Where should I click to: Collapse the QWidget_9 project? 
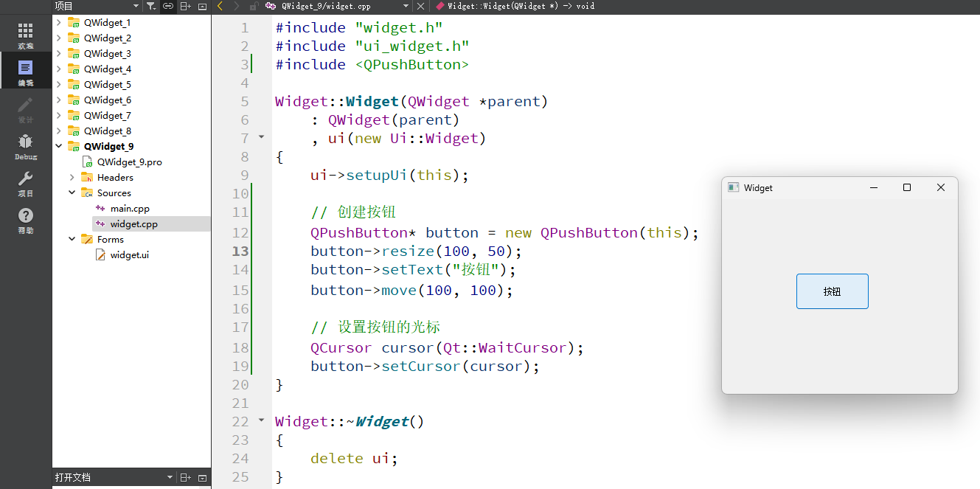coord(59,146)
